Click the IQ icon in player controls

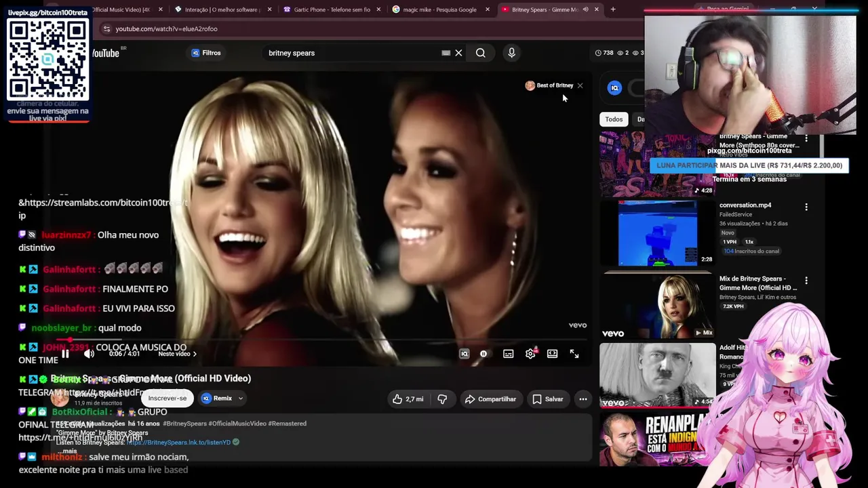pos(465,354)
